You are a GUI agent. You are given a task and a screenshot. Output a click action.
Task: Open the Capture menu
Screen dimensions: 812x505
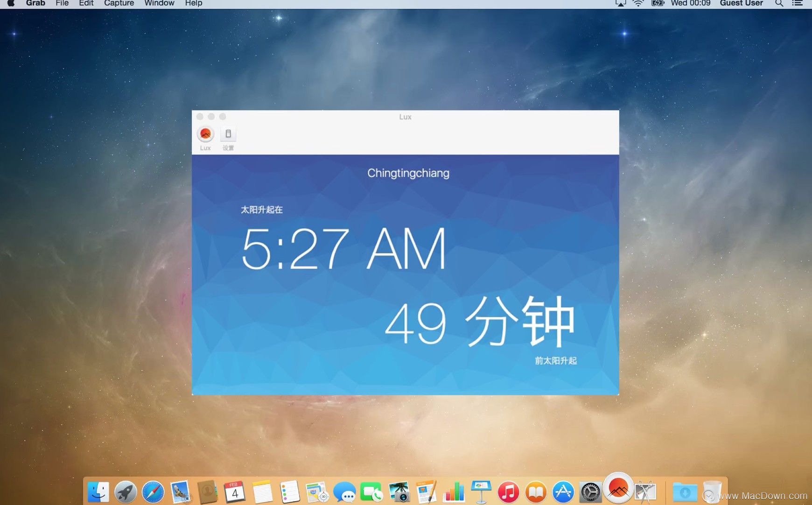tap(119, 3)
